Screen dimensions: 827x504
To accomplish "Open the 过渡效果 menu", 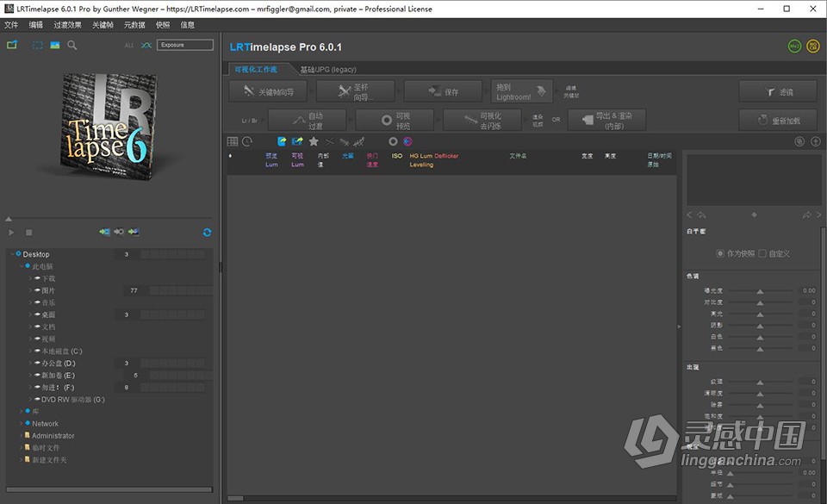I will click(x=67, y=25).
